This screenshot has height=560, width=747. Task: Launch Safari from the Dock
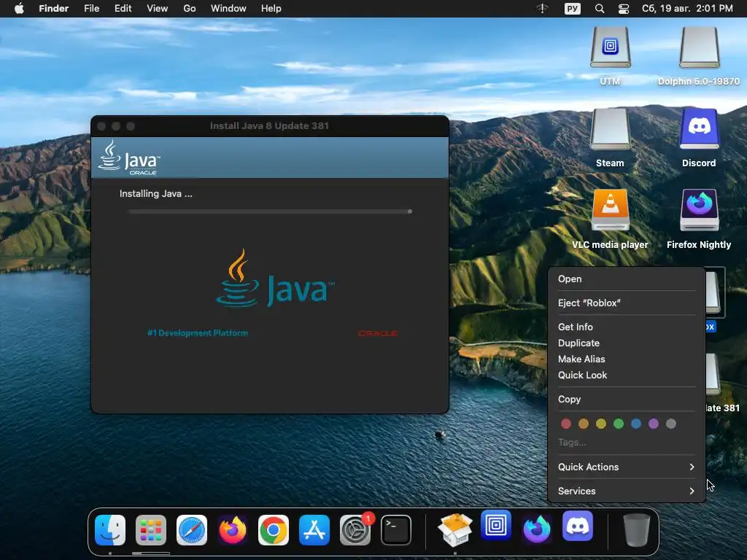(x=192, y=530)
